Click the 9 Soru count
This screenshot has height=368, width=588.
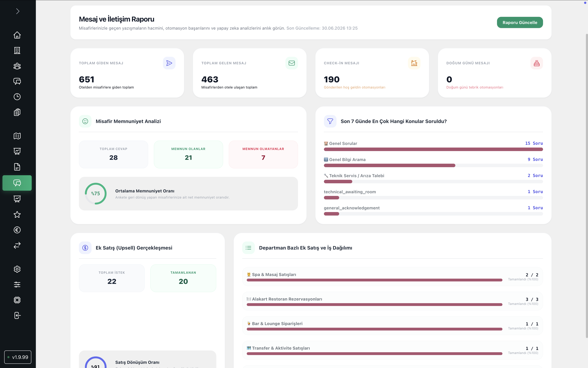pos(535,159)
